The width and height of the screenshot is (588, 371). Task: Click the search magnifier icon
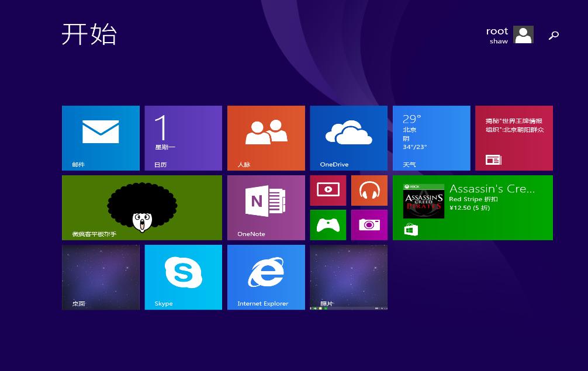pos(554,35)
